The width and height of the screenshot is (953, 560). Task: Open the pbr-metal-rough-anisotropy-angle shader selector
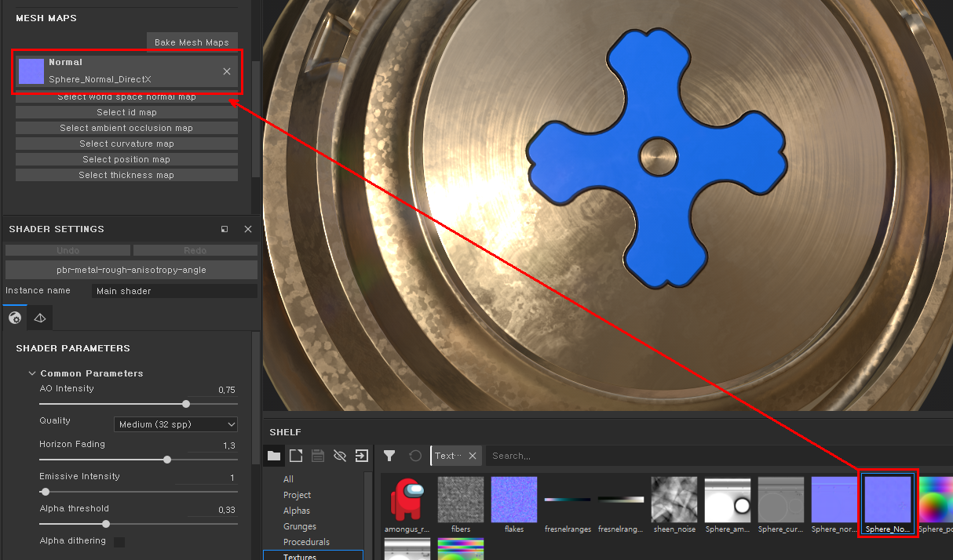coord(131,270)
